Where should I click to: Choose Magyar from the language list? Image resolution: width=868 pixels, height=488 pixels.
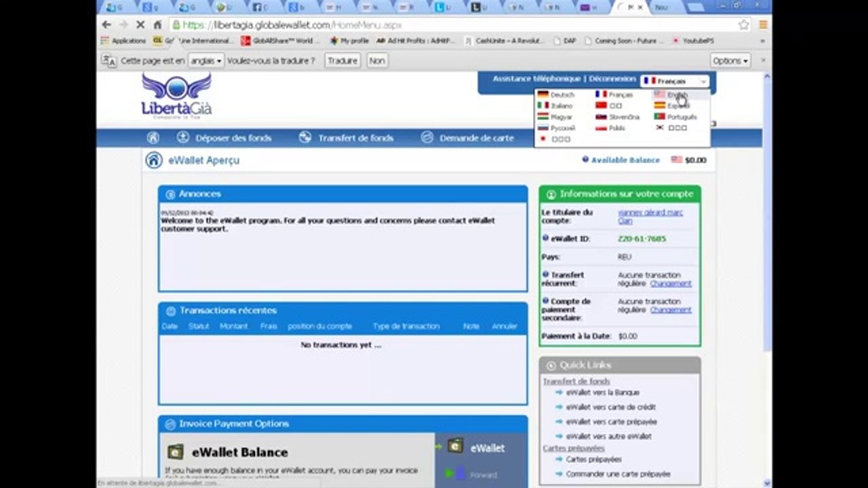coord(555,117)
